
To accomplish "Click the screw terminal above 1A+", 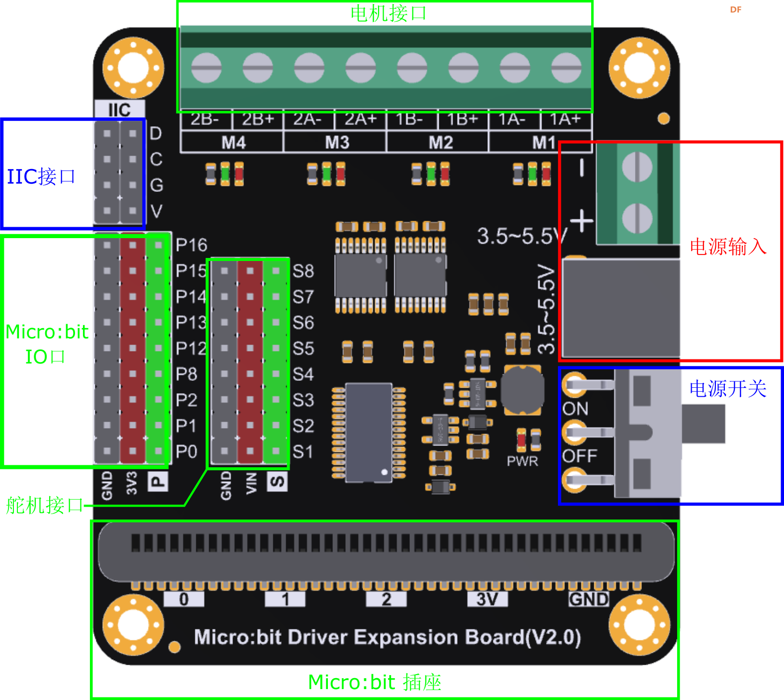I will (566, 68).
